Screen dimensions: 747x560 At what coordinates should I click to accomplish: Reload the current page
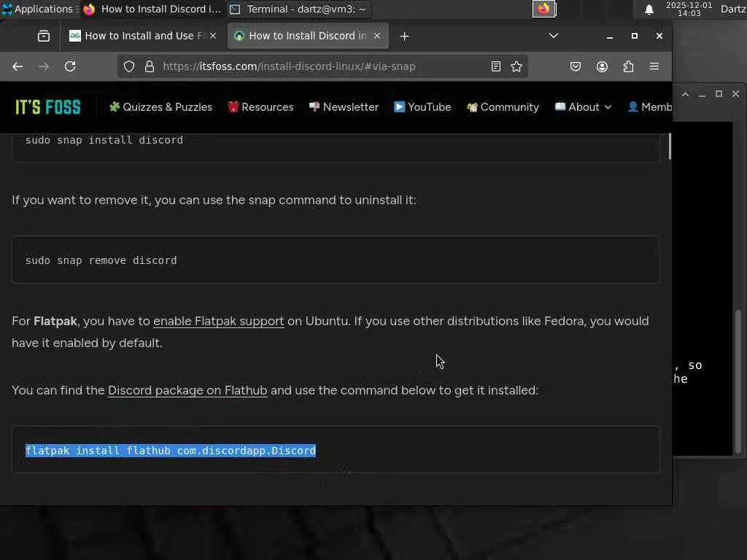pos(70,66)
